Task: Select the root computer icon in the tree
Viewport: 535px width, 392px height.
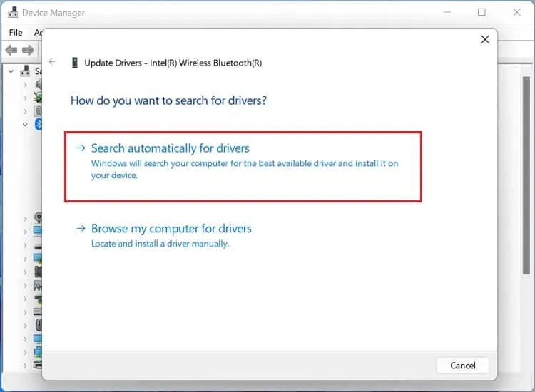Action: tap(25, 71)
